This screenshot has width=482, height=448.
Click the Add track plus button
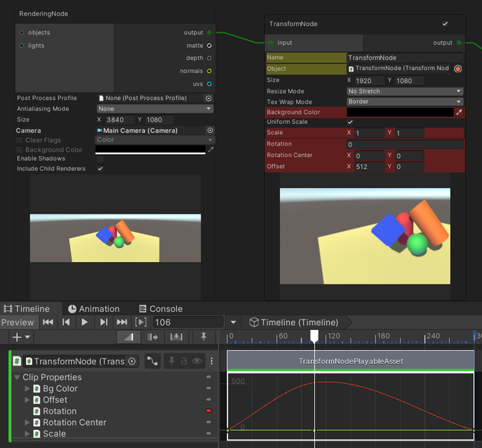click(x=16, y=337)
